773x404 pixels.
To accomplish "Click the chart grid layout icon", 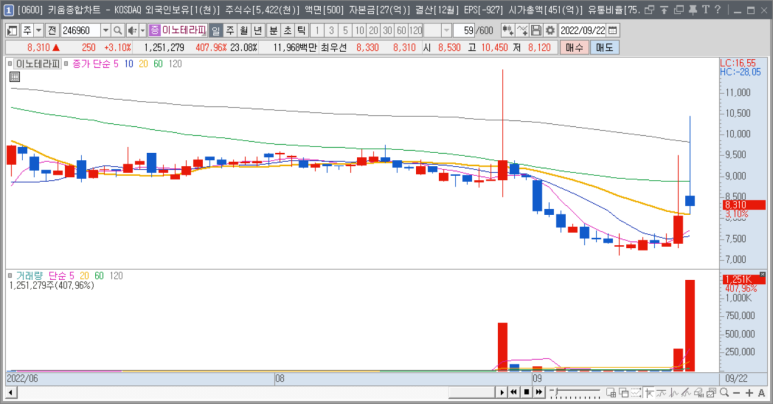I will (x=611, y=393).
